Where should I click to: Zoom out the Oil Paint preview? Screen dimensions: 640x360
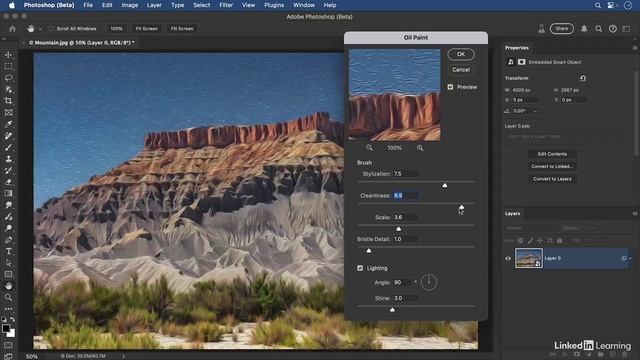tap(369, 148)
